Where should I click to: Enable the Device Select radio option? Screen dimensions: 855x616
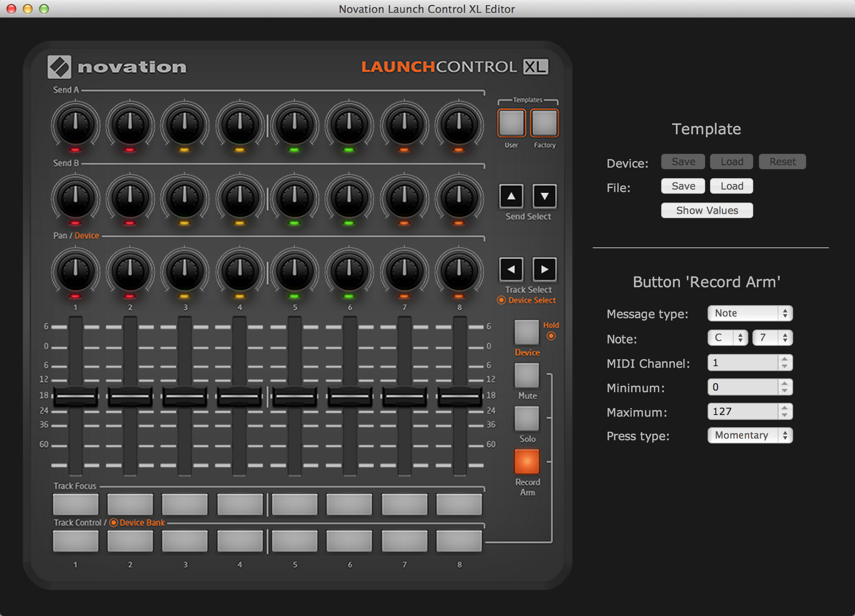[502, 301]
